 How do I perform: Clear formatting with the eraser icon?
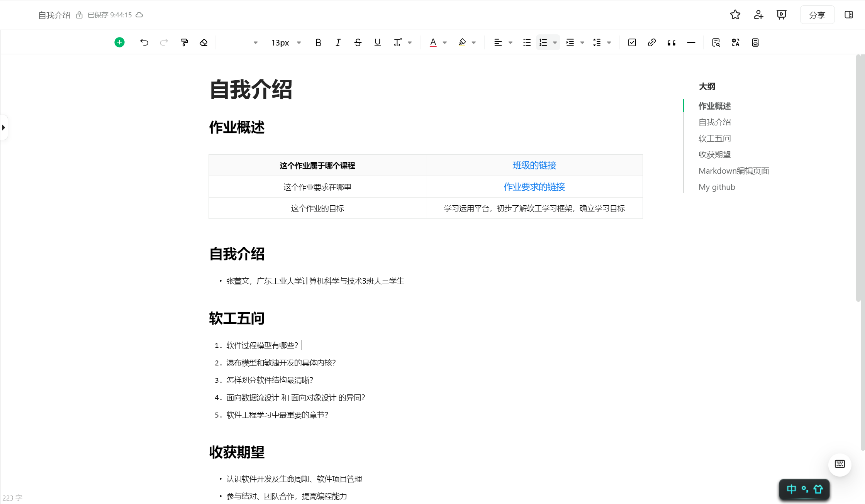(204, 42)
